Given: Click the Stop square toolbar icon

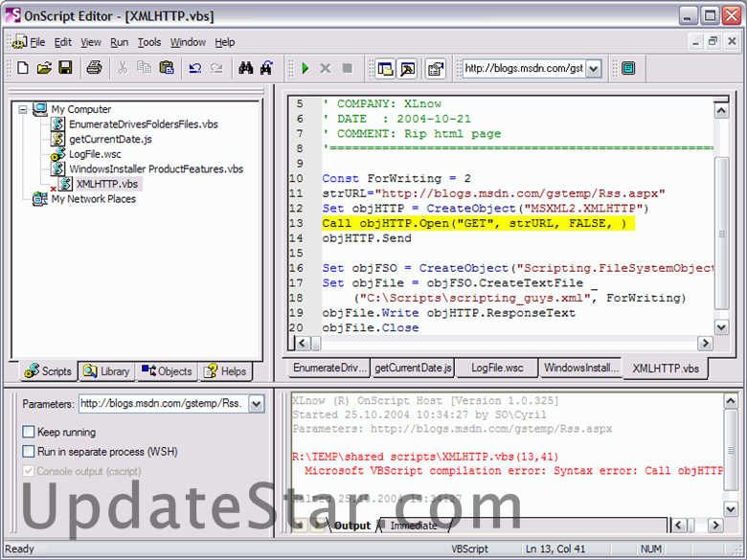Looking at the screenshot, I should pos(348,69).
